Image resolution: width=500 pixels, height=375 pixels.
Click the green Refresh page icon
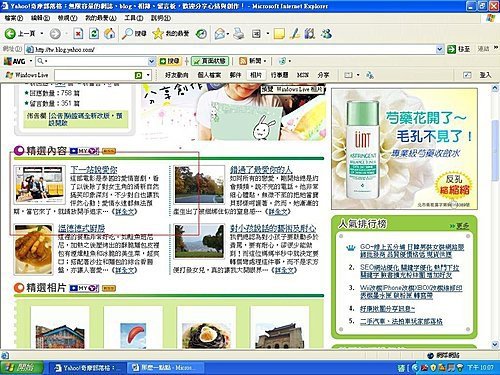pyautogui.click(x=94, y=34)
